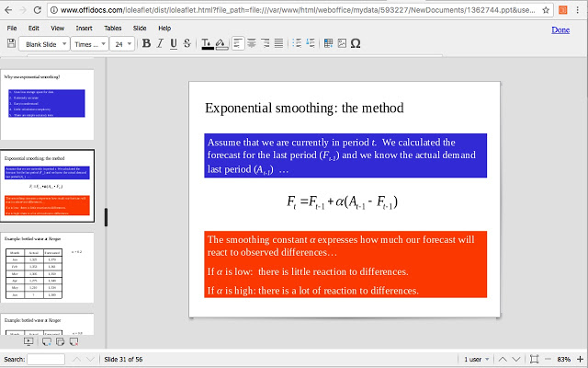Screen dimensions: 588x368
Task: Center align the text
Action: (x=252, y=43)
